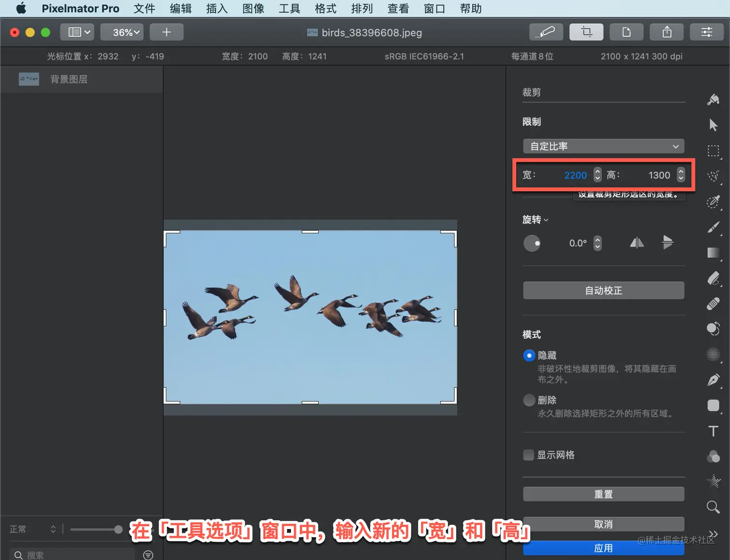The width and height of the screenshot is (730, 560).
Task: Select the Type text tool
Action: pyautogui.click(x=713, y=431)
